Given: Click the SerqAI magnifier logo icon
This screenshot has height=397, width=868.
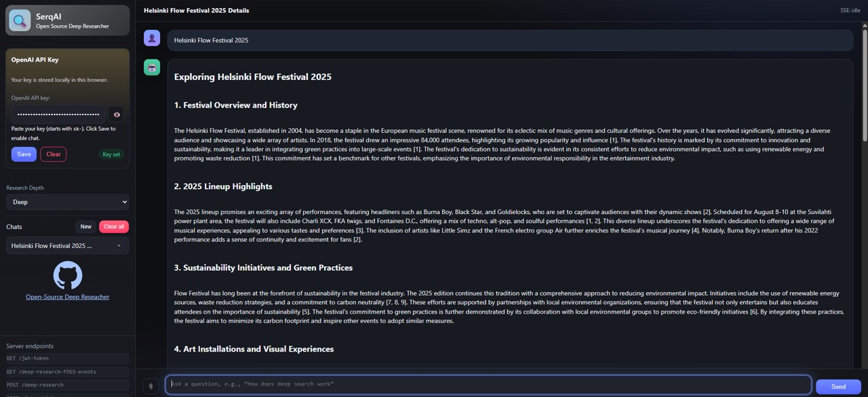Looking at the screenshot, I should click(x=20, y=20).
